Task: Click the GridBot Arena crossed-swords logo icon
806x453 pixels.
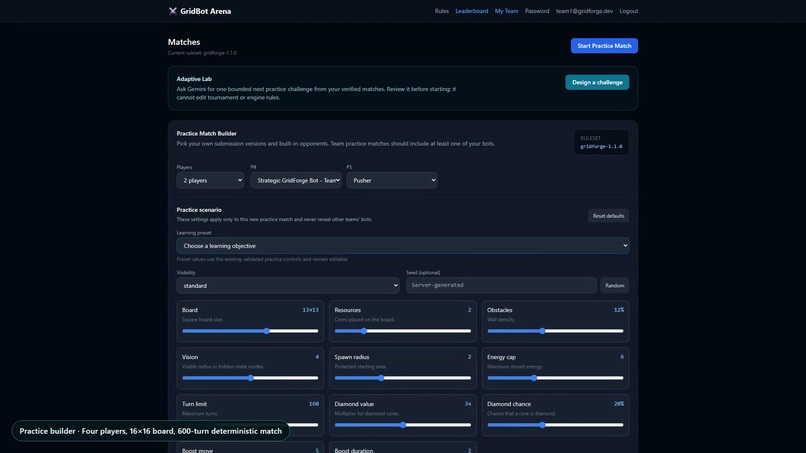Action: click(x=173, y=11)
